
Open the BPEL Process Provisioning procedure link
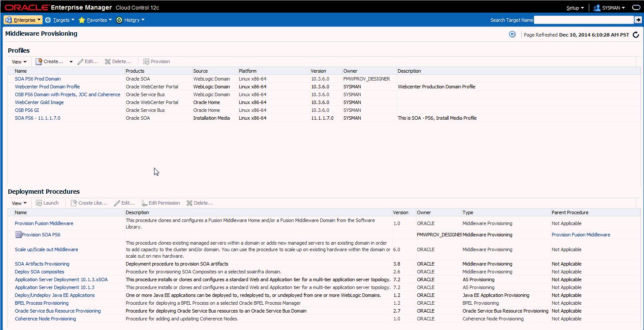[42, 303]
